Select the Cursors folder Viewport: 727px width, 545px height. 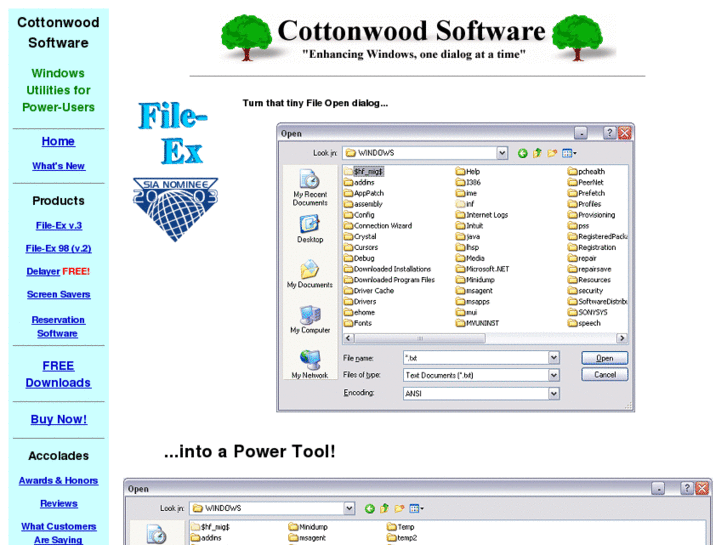point(361,247)
